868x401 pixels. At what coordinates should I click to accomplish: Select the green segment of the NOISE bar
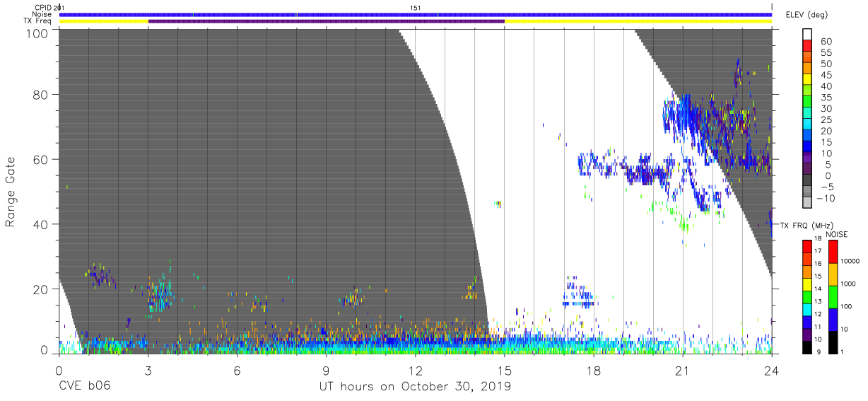(x=833, y=296)
